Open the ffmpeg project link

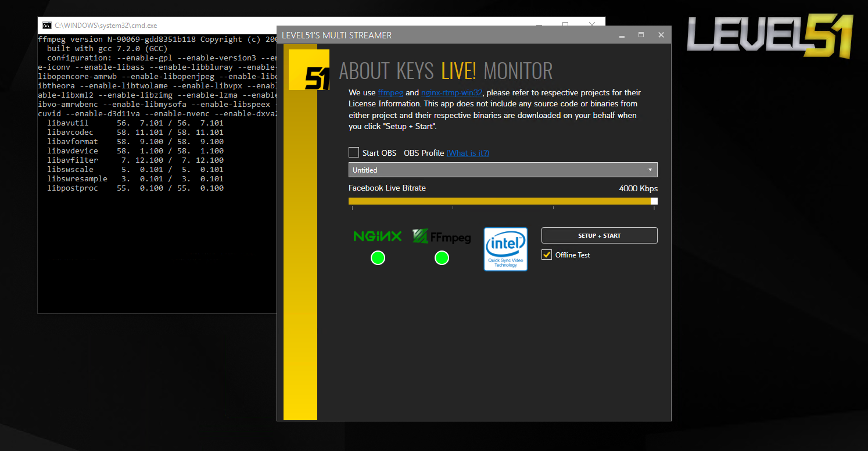(390, 93)
